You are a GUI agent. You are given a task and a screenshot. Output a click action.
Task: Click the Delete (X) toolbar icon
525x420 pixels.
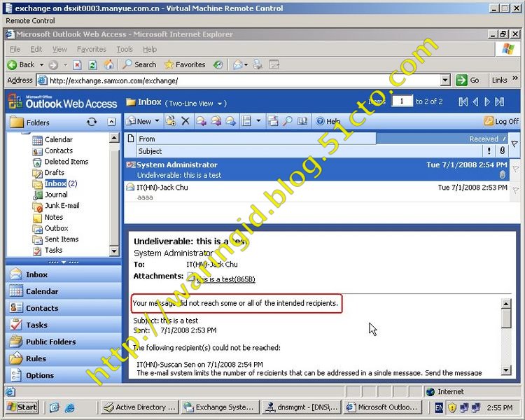point(185,121)
